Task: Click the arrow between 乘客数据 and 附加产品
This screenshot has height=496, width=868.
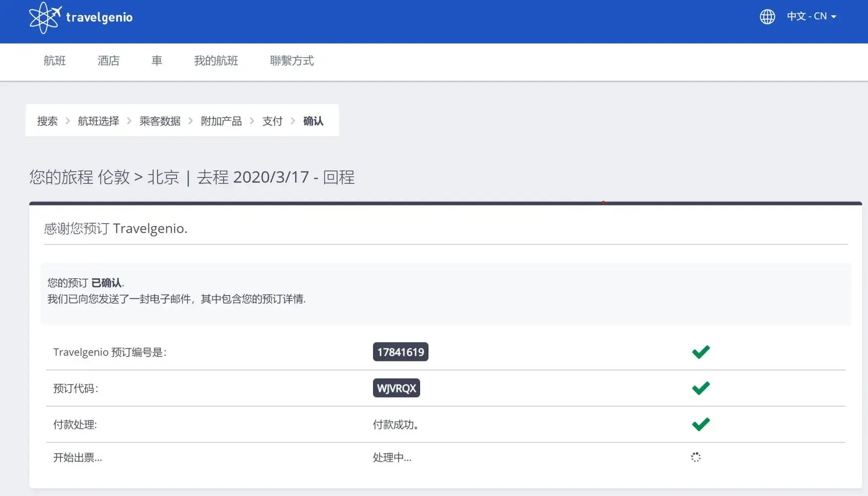Action: tap(190, 121)
